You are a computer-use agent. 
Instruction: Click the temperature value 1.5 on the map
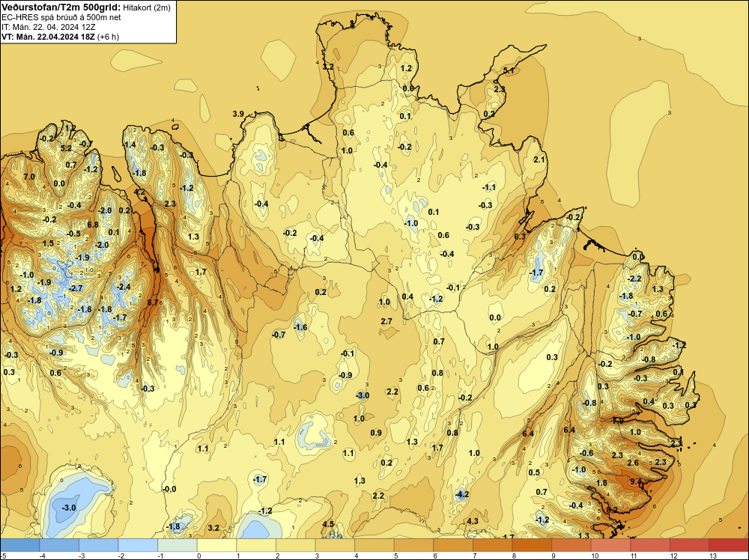48,243
